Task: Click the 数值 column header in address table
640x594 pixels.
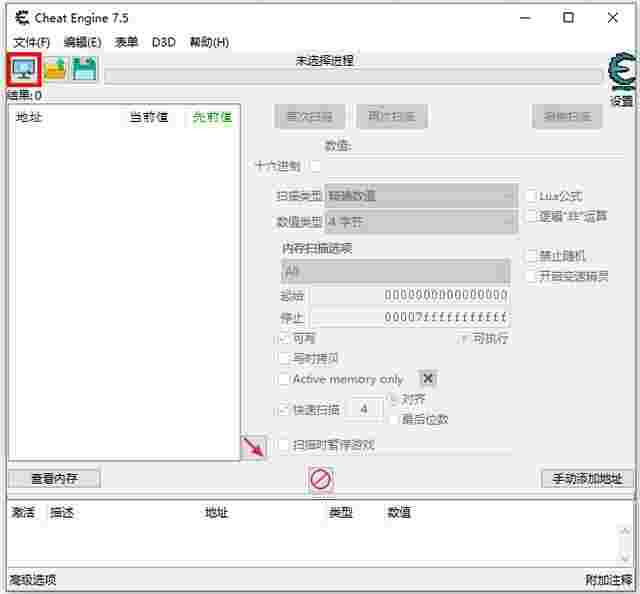Action: point(398,512)
